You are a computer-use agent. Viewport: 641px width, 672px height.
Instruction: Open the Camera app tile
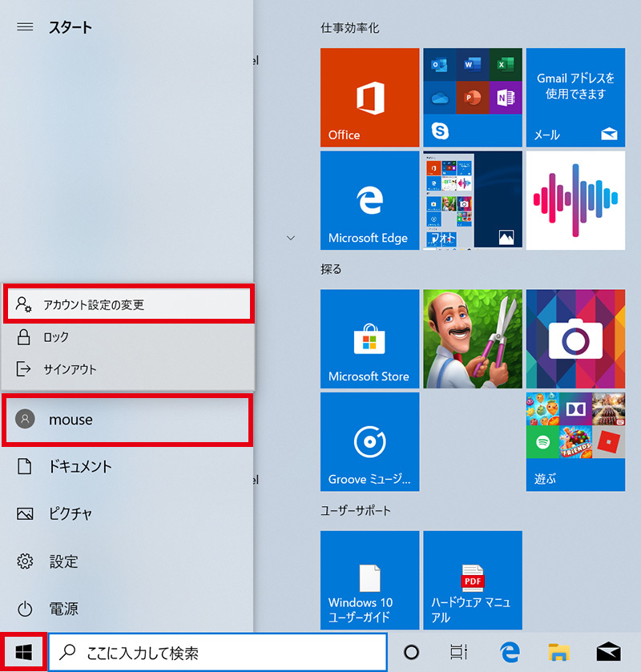point(575,339)
